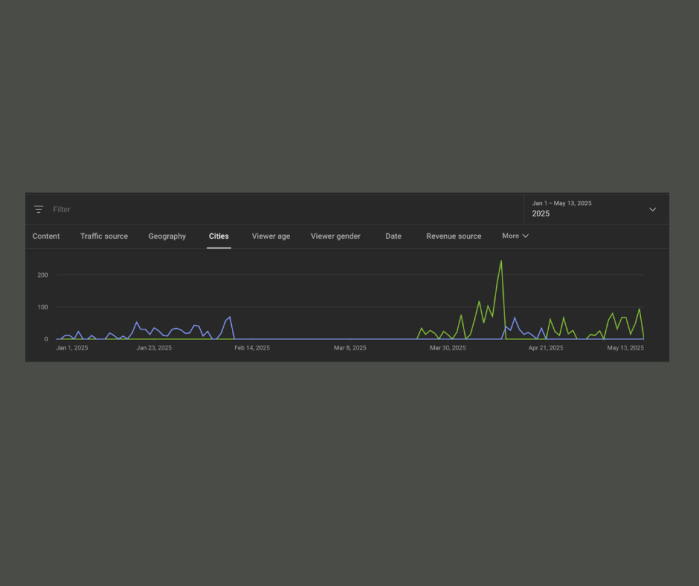This screenshot has height=586, width=699.
Task: Open the Viewer gender tab
Action: tap(335, 237)
